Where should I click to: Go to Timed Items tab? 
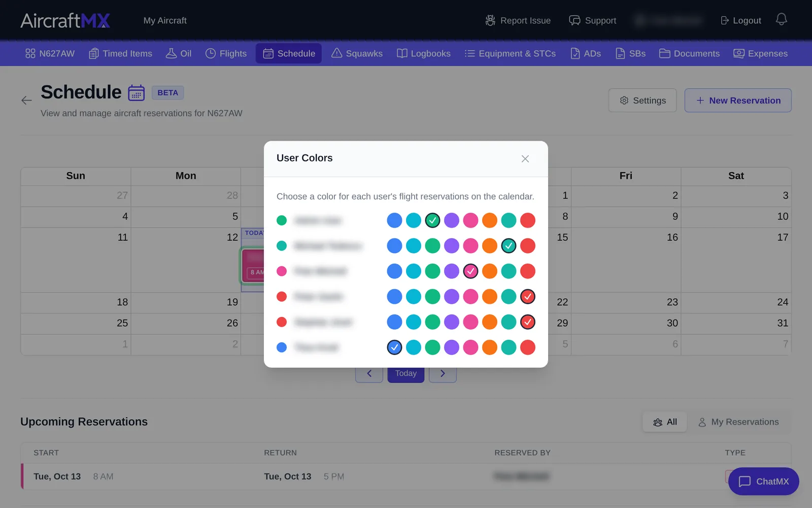point(121,53)
